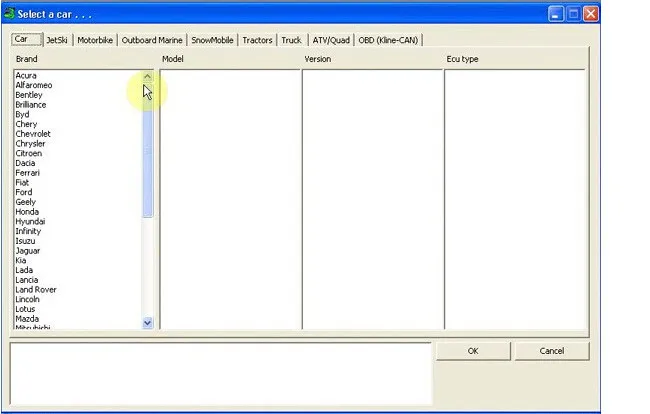Click the OK button
This screenshot has height=414, width=650.
pyautogui.click(x=473, y=351)
